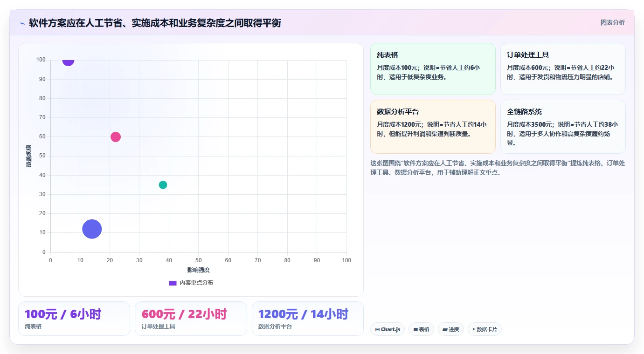Click the 1200元 / 14小时 stat card

(308, 319)
